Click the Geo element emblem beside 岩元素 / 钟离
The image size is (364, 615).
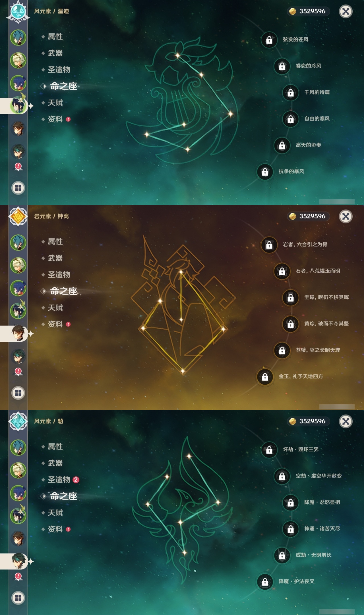point(18,216)
